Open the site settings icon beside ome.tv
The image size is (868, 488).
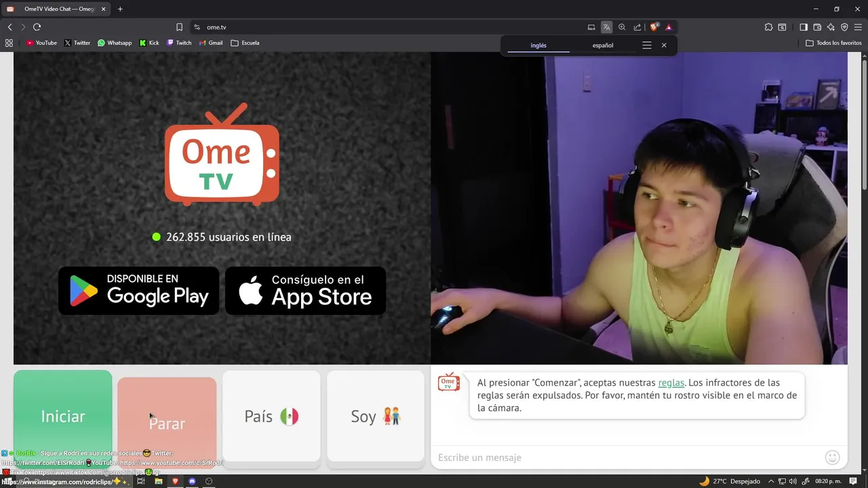click(197, 27)
